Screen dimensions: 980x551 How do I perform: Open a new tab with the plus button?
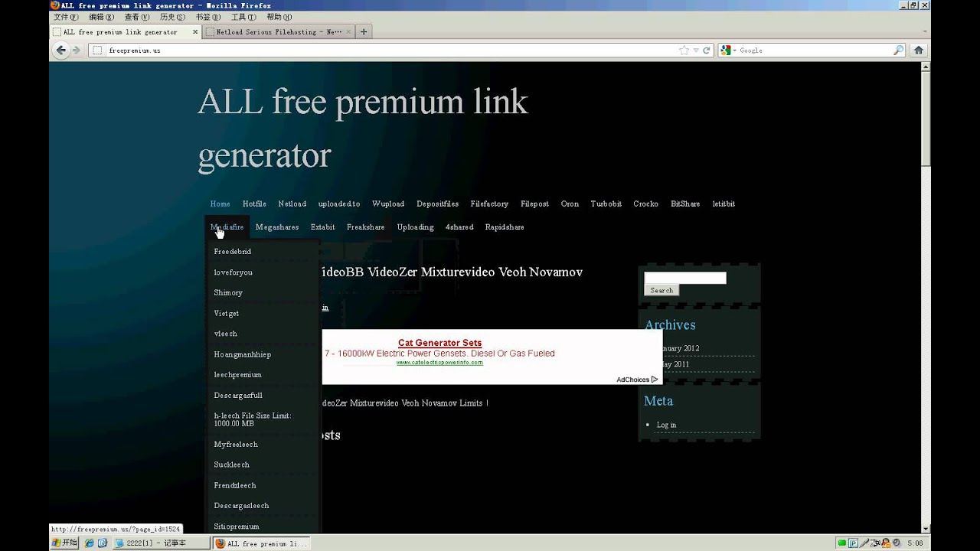(x=364, y=31)
